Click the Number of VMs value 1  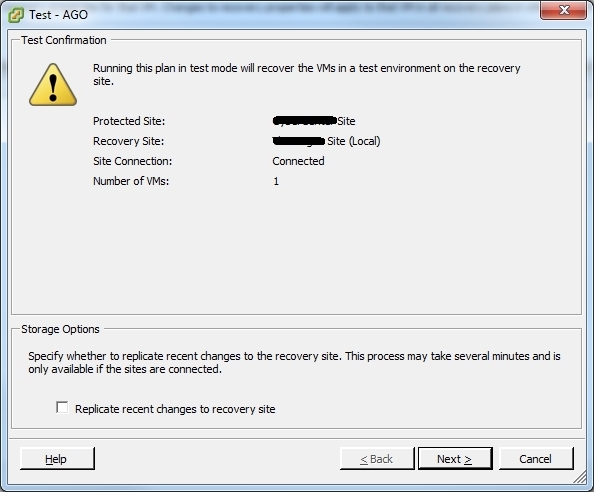tap(276, 181)
